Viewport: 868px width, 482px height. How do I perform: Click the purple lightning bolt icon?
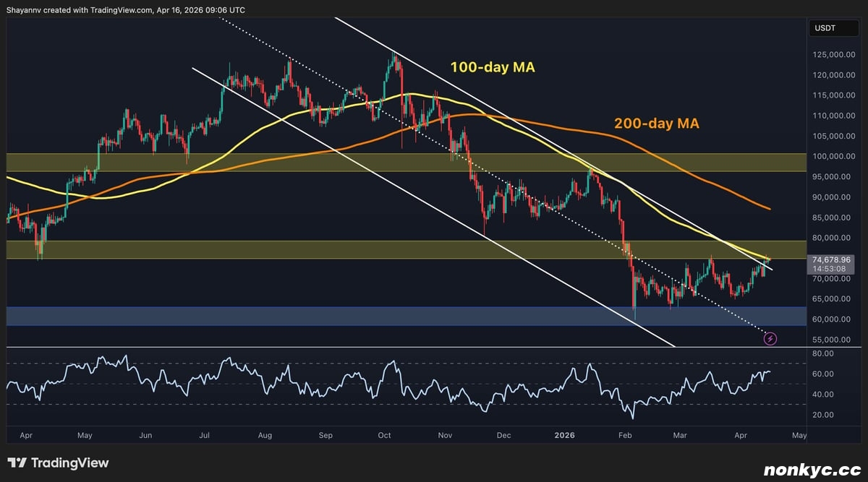[x=770, y=338]
